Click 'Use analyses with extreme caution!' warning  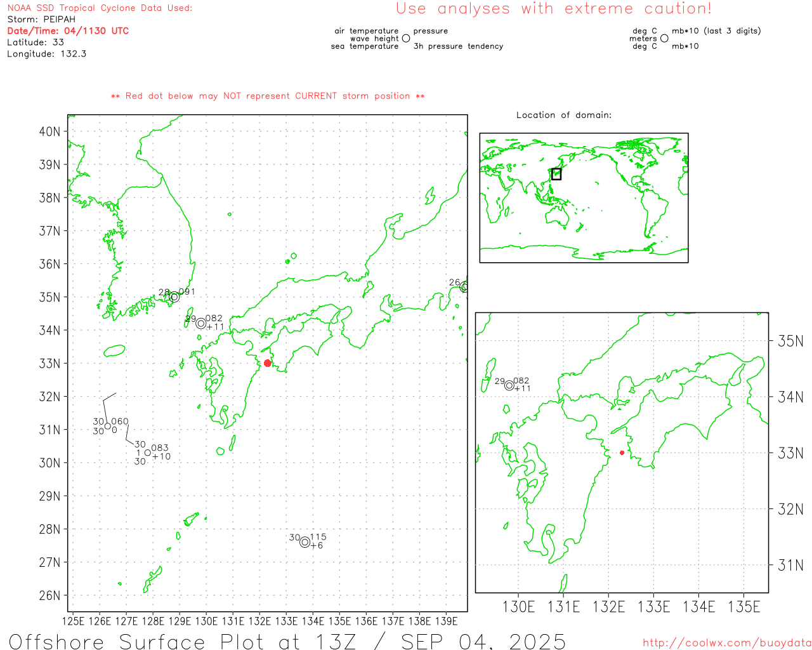click(554, 8)
